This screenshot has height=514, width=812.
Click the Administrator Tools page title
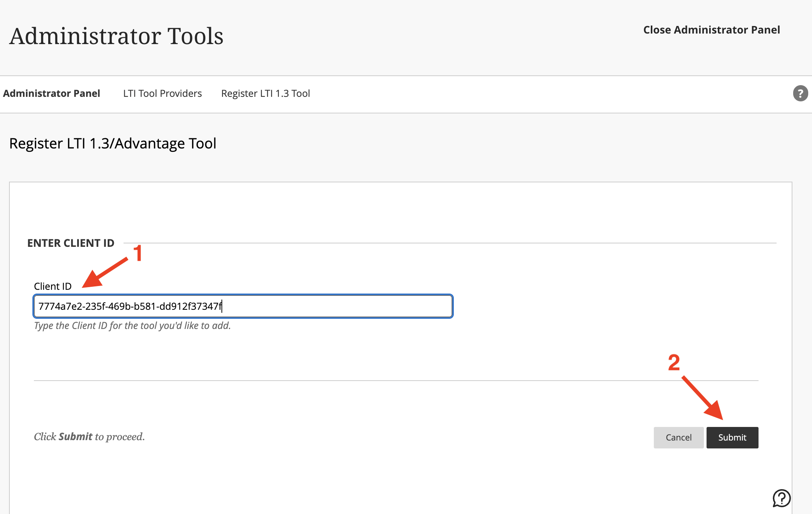(x=116, y=36)
